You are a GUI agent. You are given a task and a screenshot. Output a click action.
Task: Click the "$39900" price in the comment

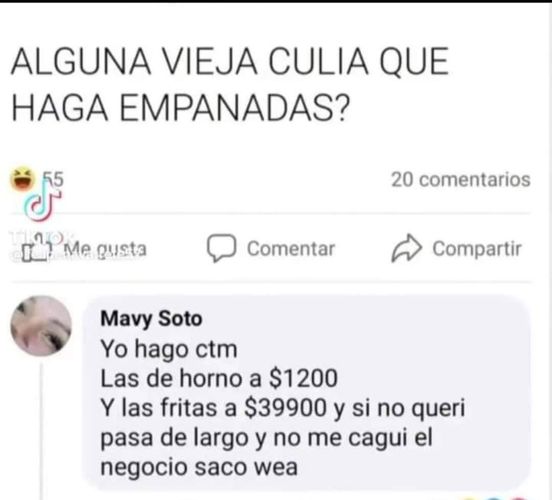285,408
